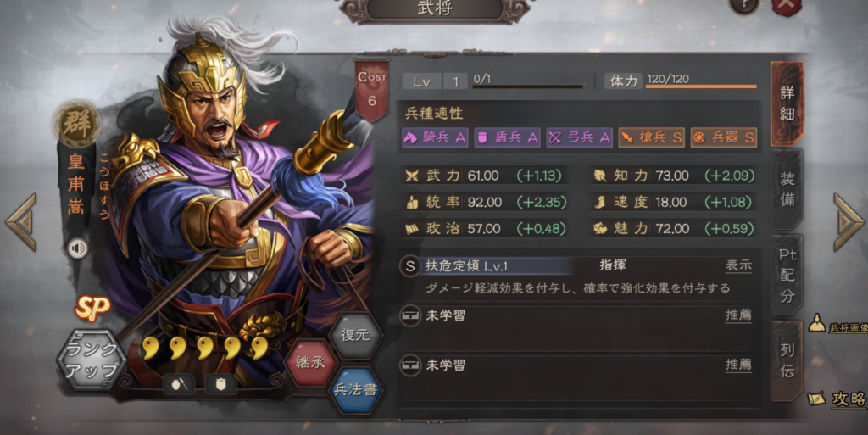Tap the SP rarity badge

click(x=92, y=309)
